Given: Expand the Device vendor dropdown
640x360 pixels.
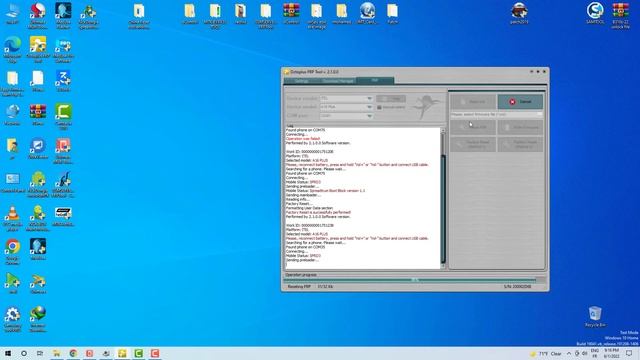Looking at the screenshot, I should click(369, 98).
